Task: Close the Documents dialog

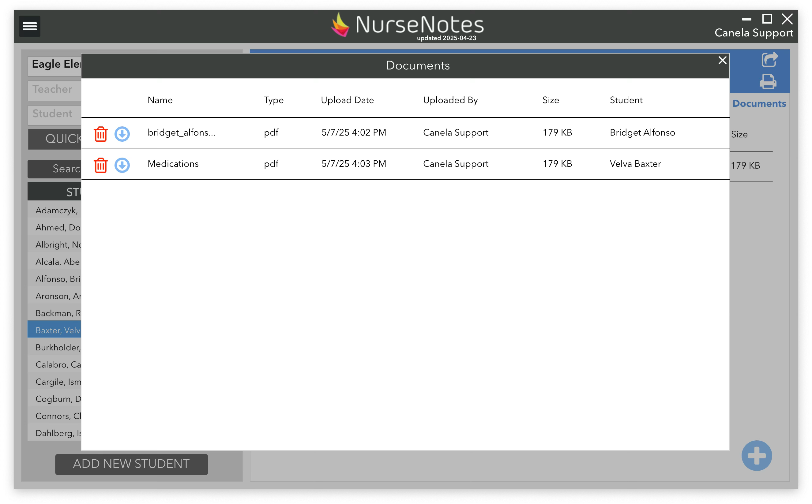Action: pos(722,60)
